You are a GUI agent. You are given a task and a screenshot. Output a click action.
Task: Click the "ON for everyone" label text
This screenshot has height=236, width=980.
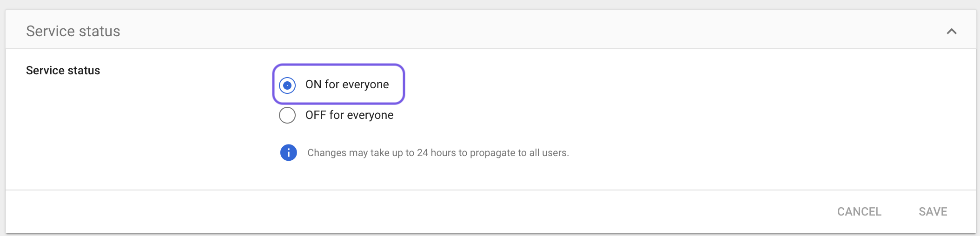point(347,85)
